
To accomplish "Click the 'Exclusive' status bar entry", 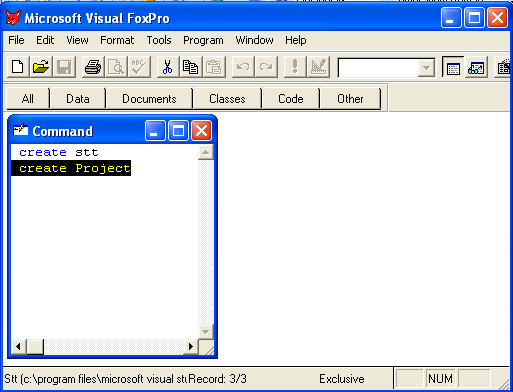I will 342,379.
